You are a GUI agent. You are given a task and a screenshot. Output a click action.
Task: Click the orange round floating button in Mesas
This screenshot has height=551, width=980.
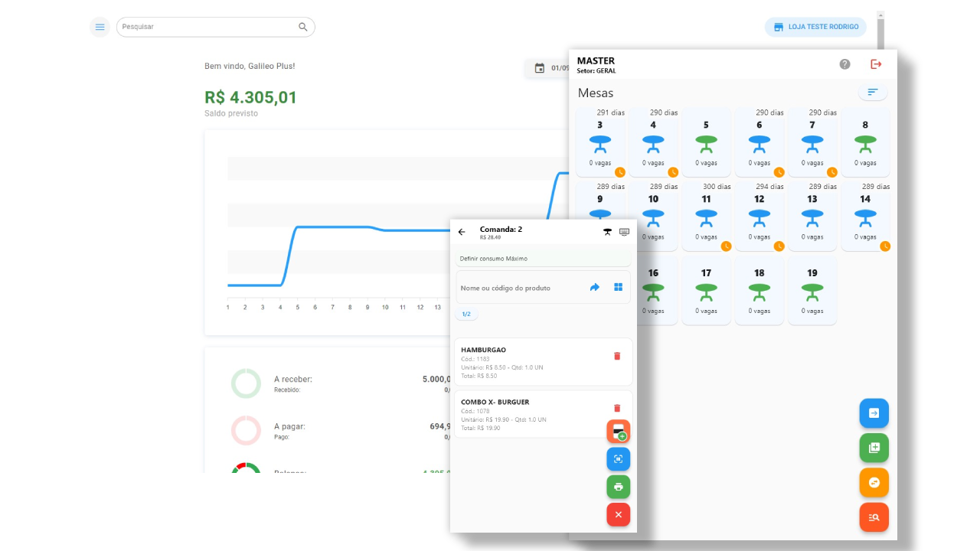point(874,483)
